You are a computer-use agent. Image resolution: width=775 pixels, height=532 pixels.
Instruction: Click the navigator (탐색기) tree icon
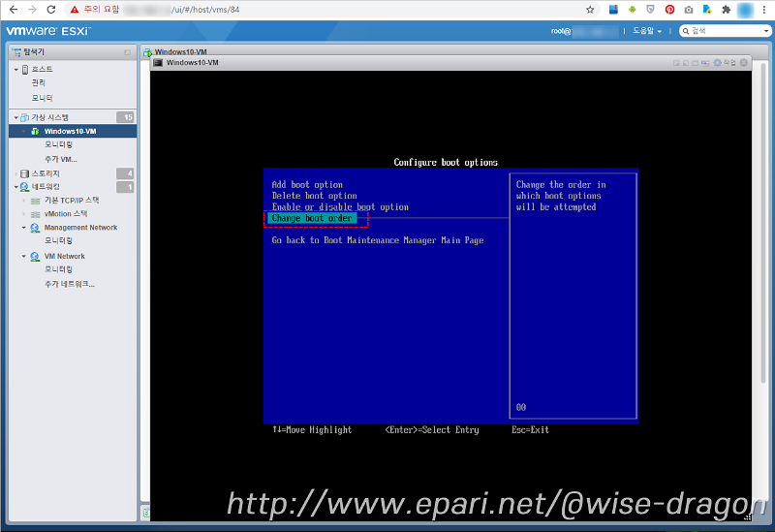[x=16, y=52]
